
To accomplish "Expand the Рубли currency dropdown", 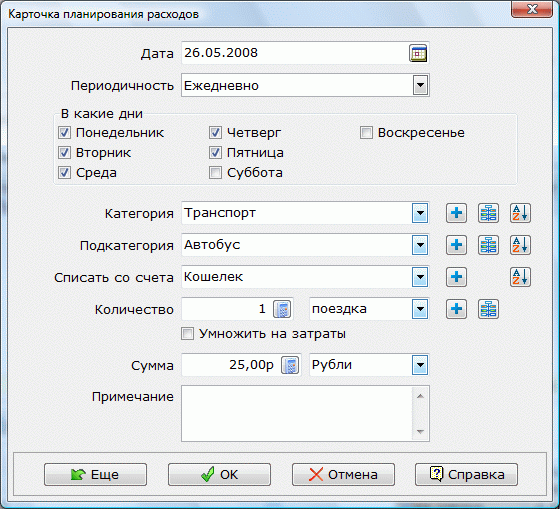I will (420, 365).
